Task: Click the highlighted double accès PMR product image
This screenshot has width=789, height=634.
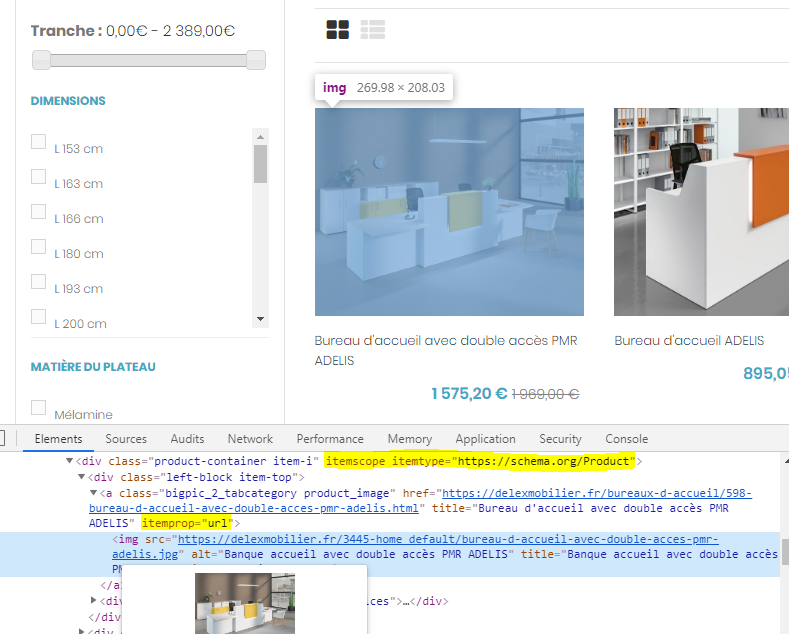Action: pyautogui.click(x=449, y=212)
